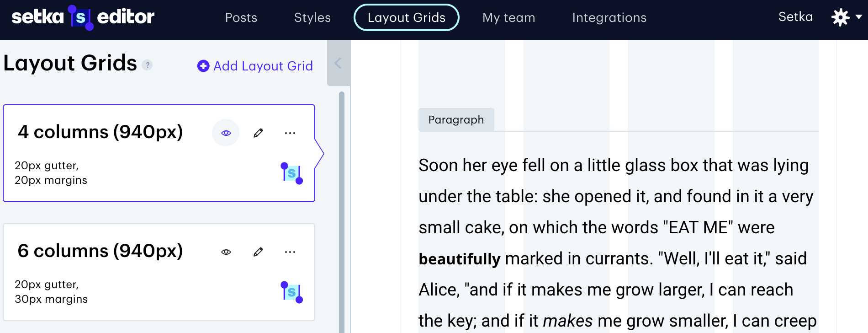Open more options for 4 columns grid
The height and width of the screenshot is (333, 868).
(290, 133)
